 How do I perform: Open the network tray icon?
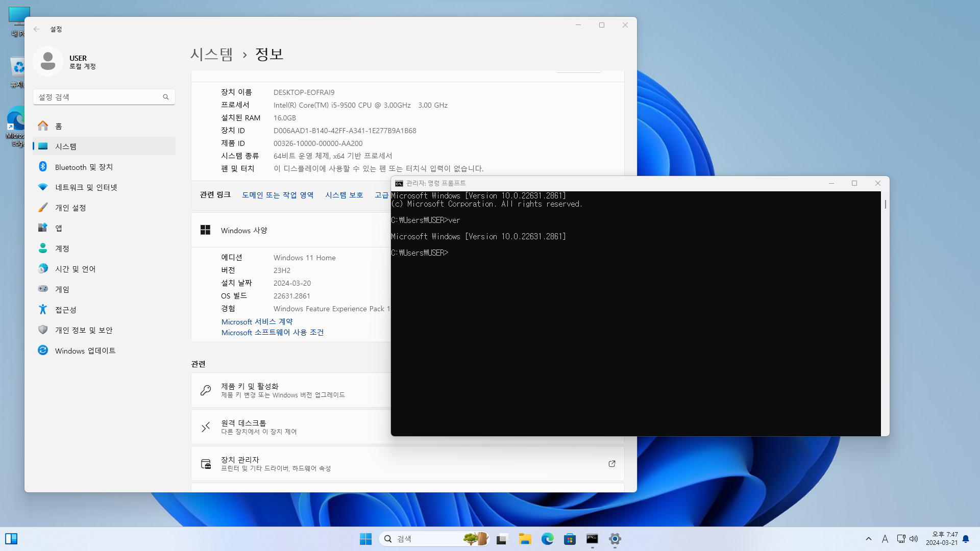(x=901, y=539)
